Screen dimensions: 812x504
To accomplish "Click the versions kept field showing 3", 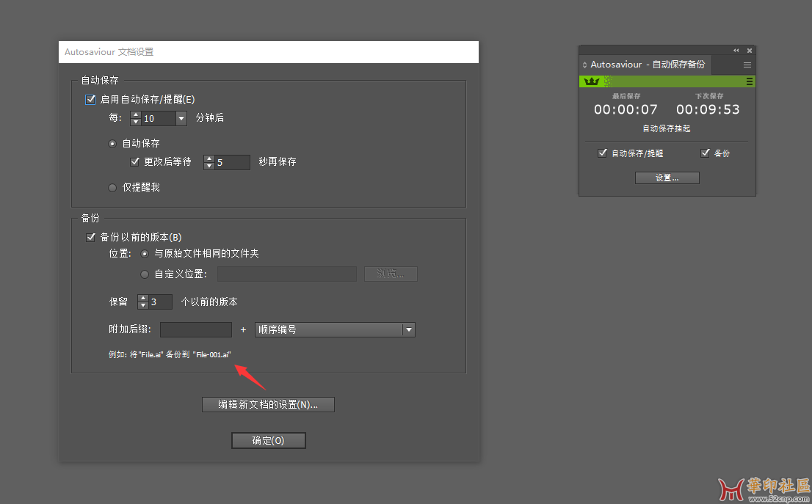I will (161, 302).
